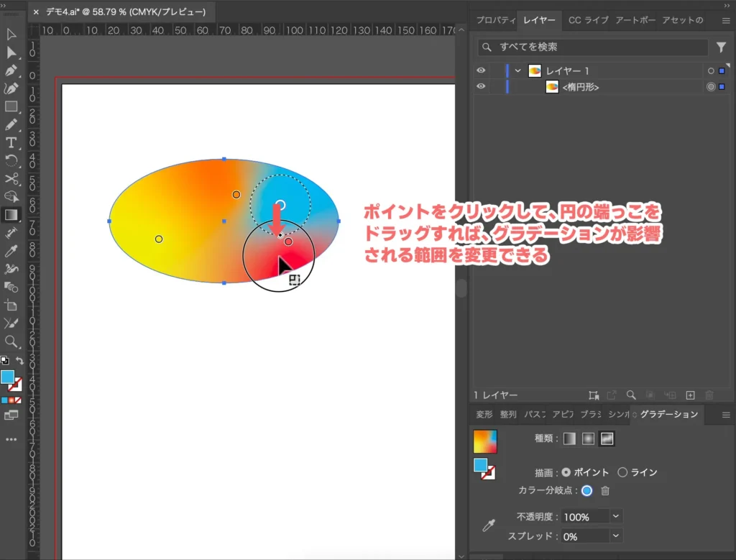Open the Gradient panel menu

pos(725,414)
